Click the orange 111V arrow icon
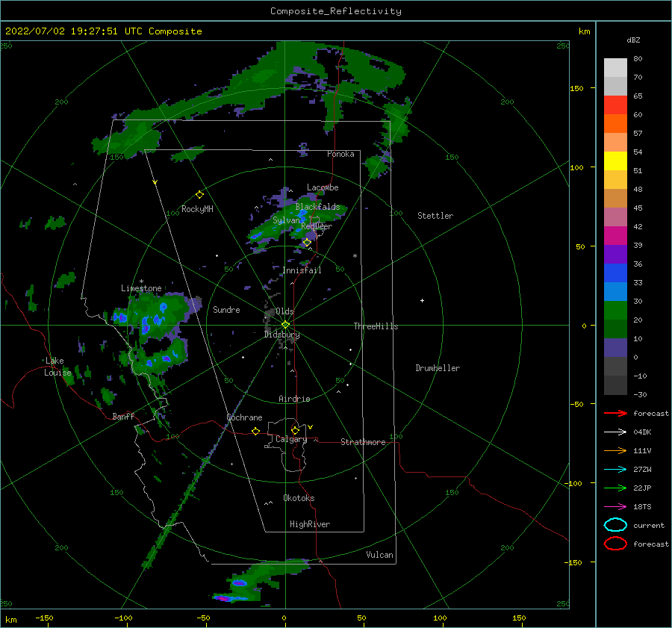The height and width of the screenshot is (628, 672). pos(615,450)
